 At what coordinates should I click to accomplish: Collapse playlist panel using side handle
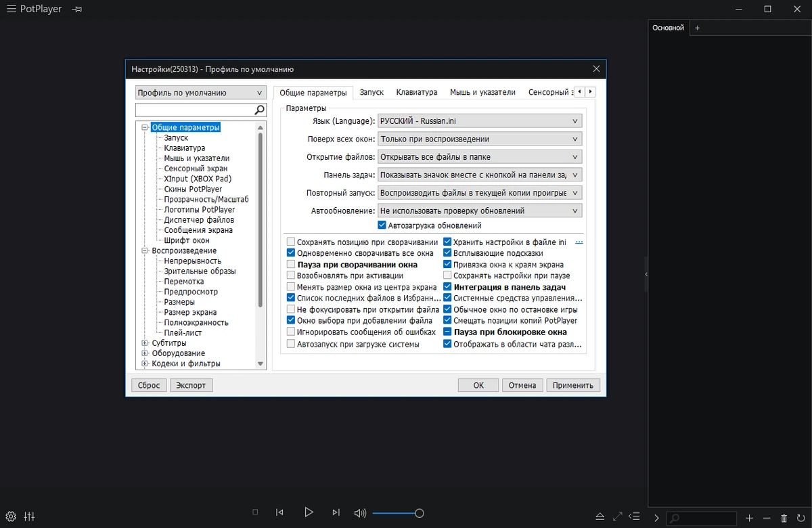pyautogui.click(x=646, y=274)
